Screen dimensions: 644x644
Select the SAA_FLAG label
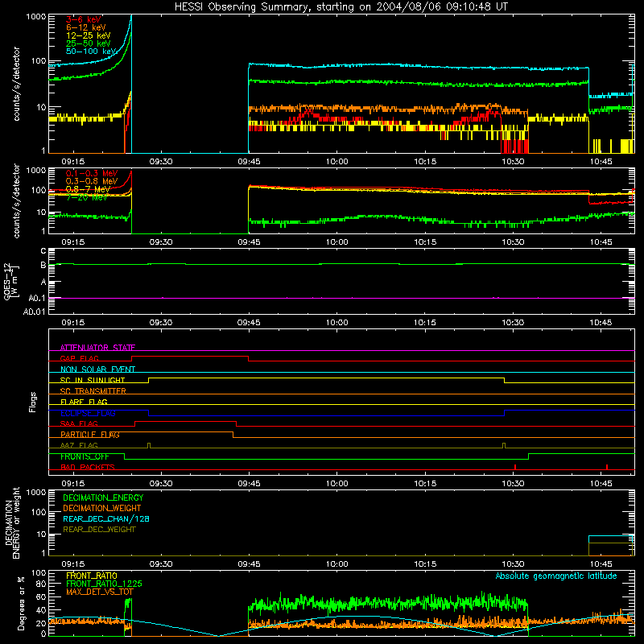[x=79, y=423]
